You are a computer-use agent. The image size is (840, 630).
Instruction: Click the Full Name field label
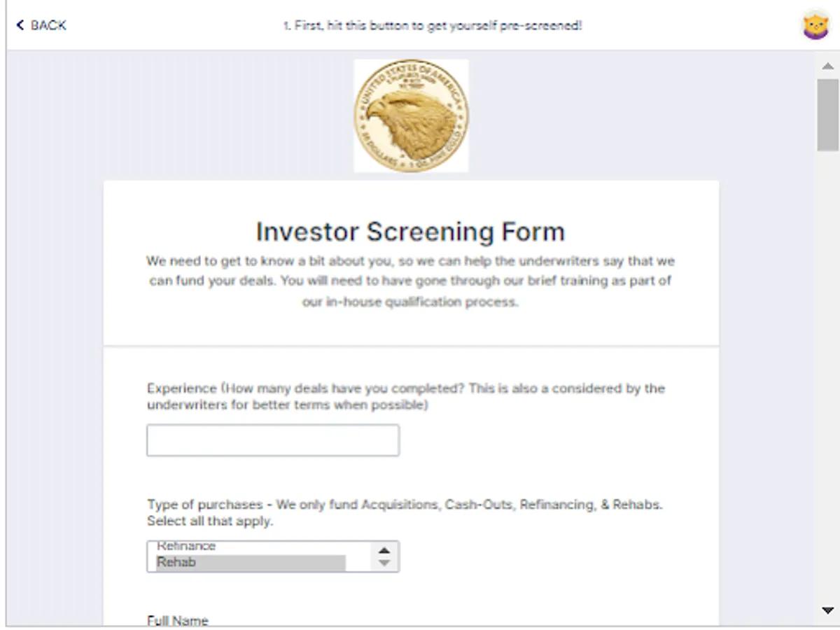[178, 620]
